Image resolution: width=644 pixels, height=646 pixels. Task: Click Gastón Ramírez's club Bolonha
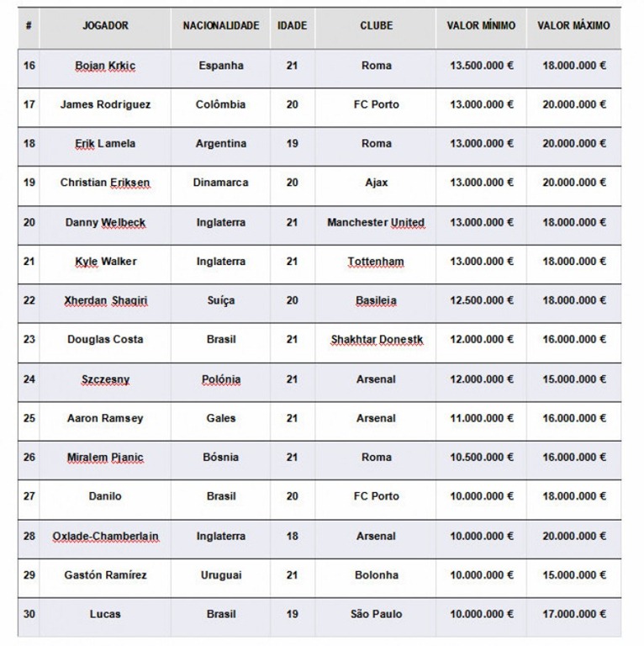(377, 575)
